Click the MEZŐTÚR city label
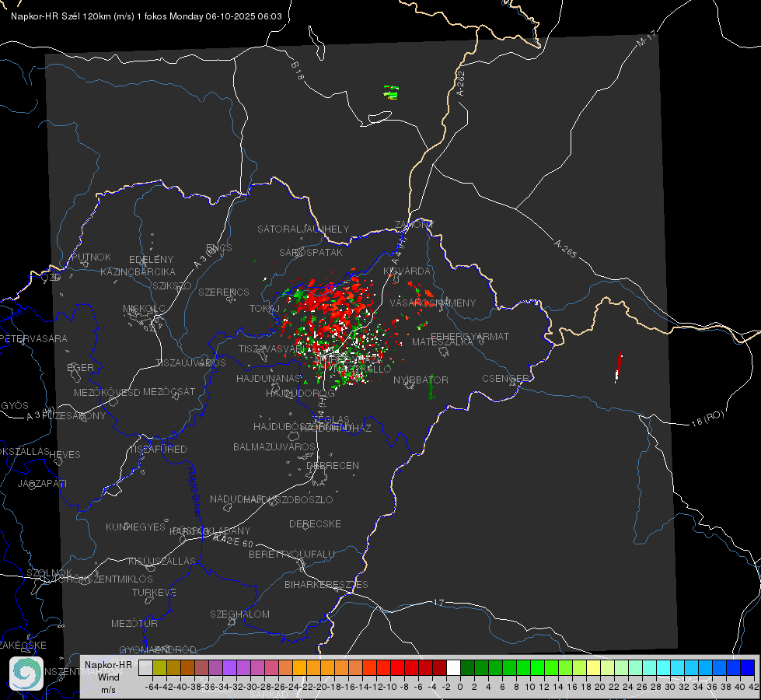This screenshot has width=761, height=700. coord(134,623)
